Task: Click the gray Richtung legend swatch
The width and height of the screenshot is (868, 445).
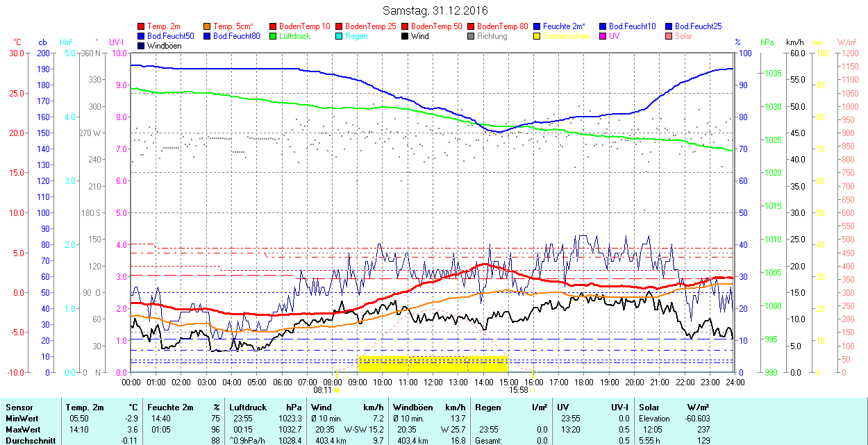Action: 471,36
